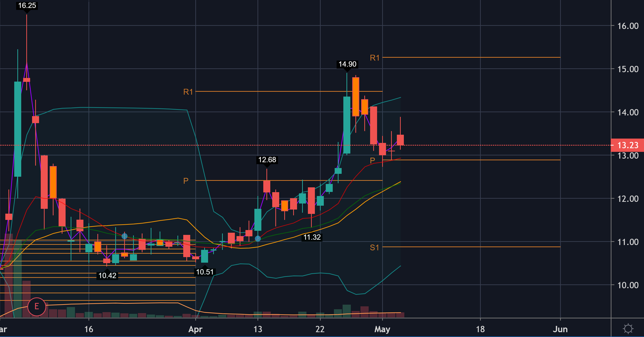
Task: Click the 13 date axis label
Action: click(x=258, y=329)
